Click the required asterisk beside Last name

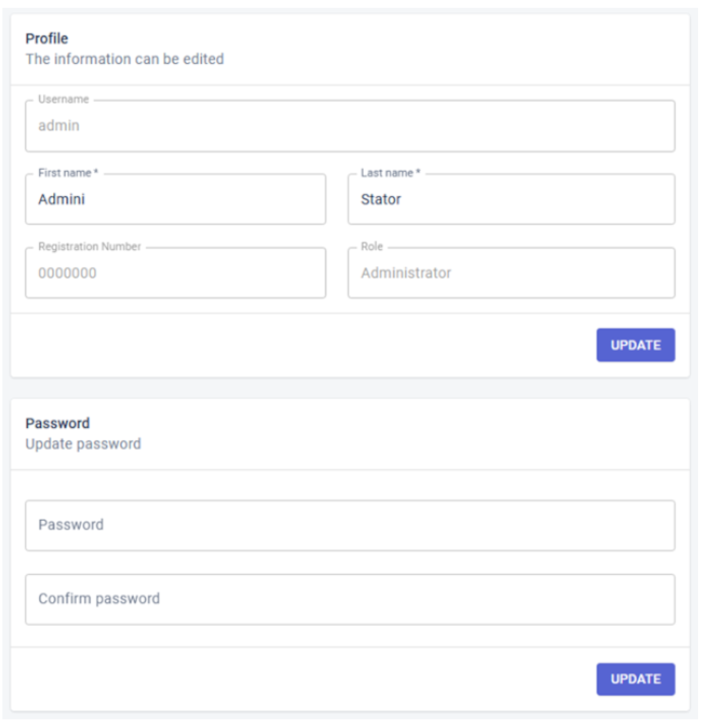click(x=418, y=172)
